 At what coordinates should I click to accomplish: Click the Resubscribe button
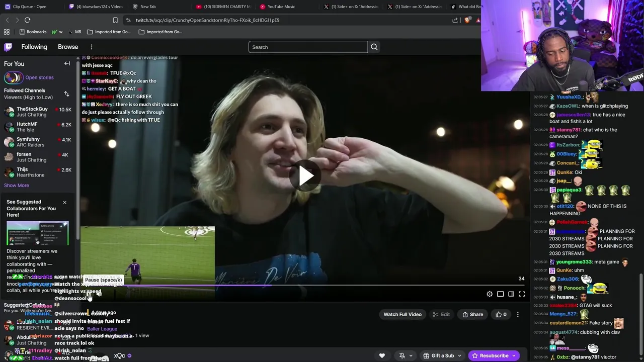490,355
